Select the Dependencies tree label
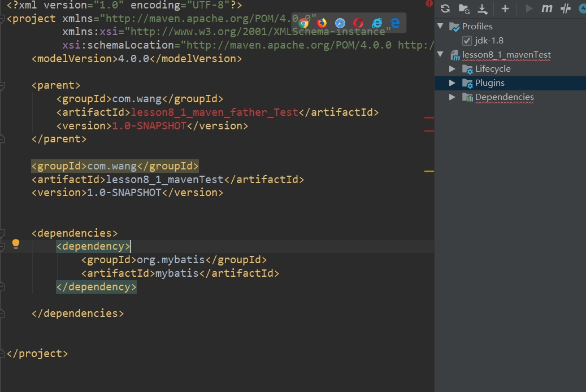586x392 pixels. (x=504, y=97)
